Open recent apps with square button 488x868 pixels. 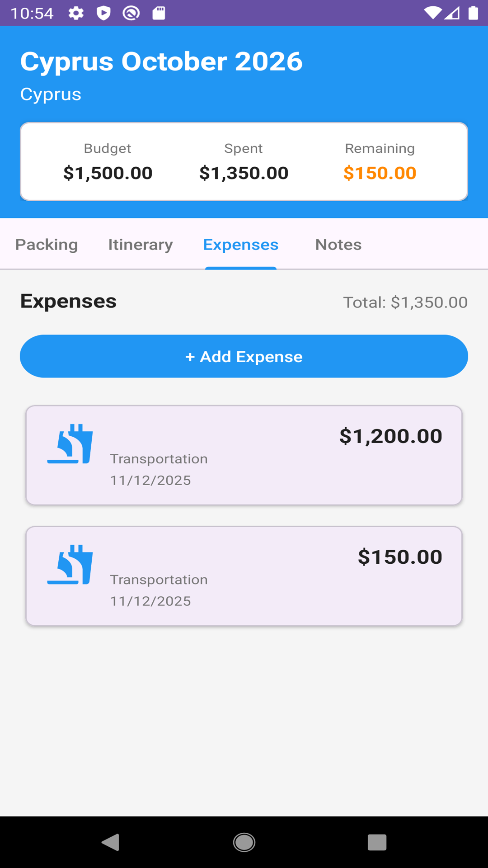tap(377, 842)
